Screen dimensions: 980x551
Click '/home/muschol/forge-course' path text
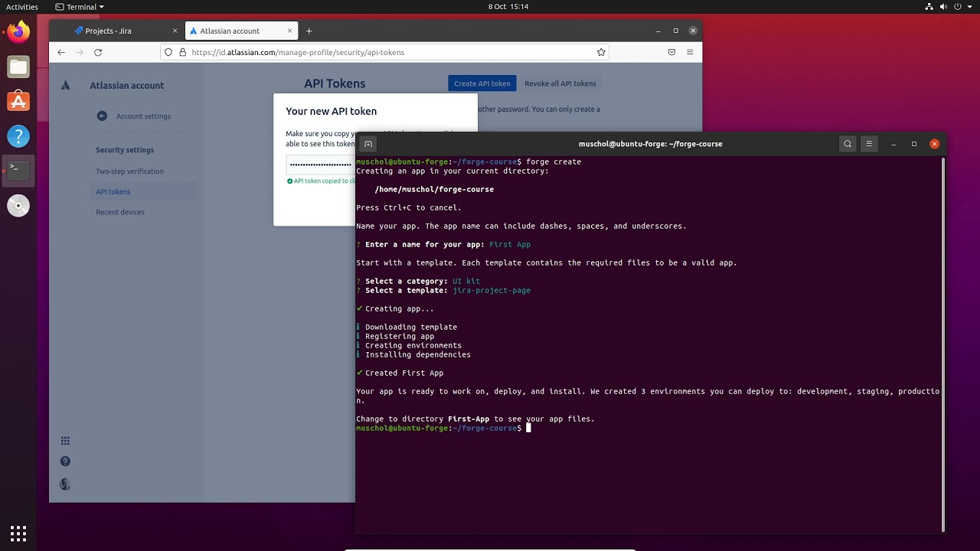434,190
